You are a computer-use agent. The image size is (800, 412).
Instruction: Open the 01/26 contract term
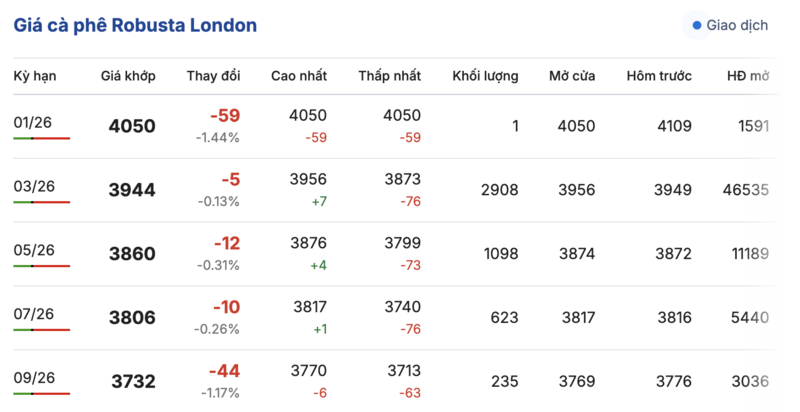pos(33,122)
